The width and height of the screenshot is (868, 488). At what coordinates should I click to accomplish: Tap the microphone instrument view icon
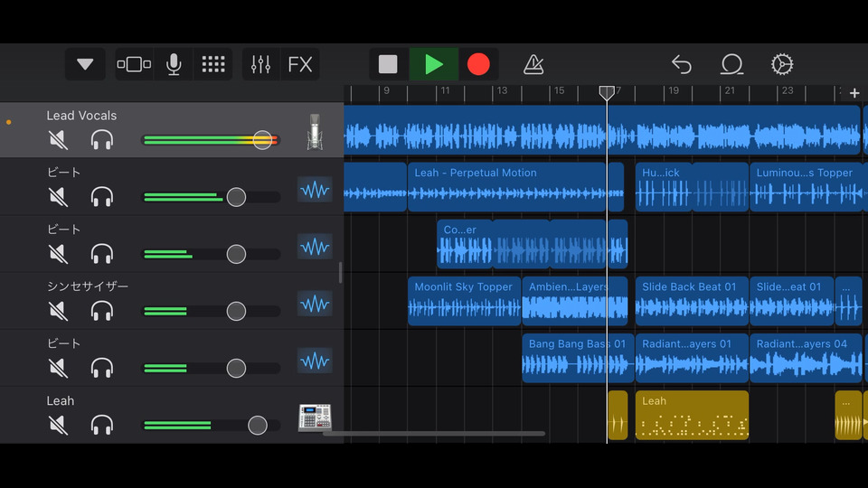174,65
